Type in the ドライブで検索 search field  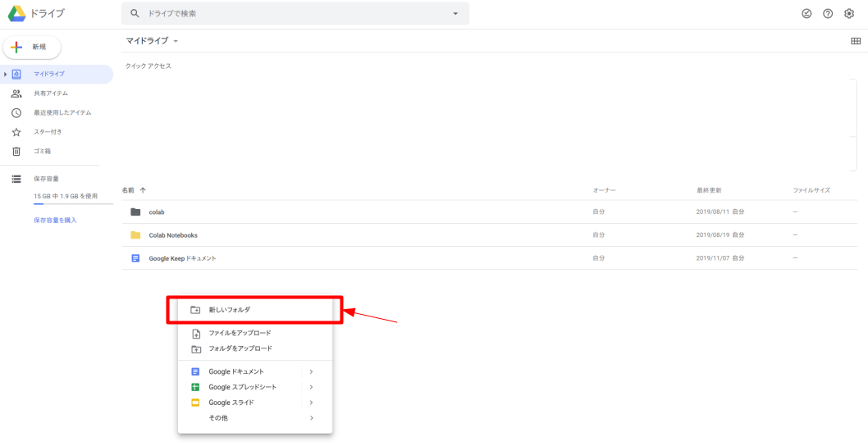point(295,14)
